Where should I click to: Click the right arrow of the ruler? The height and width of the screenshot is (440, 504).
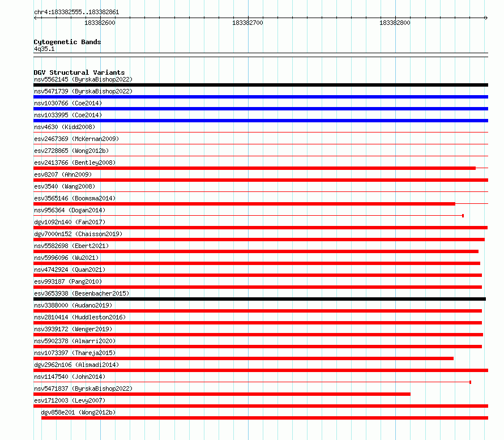(486, 18)
